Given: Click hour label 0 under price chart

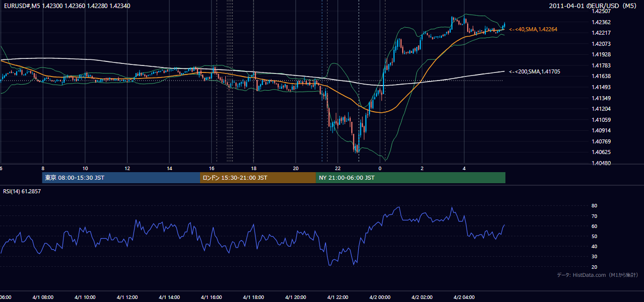Looking at the screenshot, I should point(380,169).
